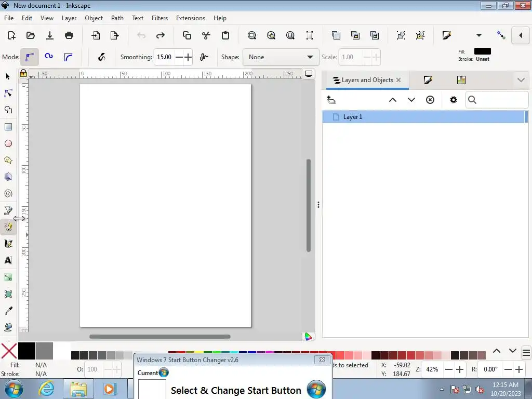Enable Spiro path mode

coord(49,57)
